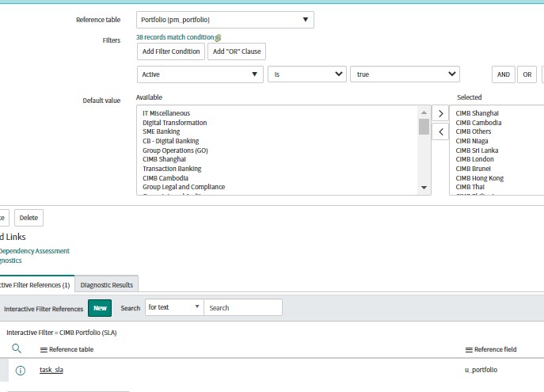Click the records match condition refresh icon

click(218, 37)
